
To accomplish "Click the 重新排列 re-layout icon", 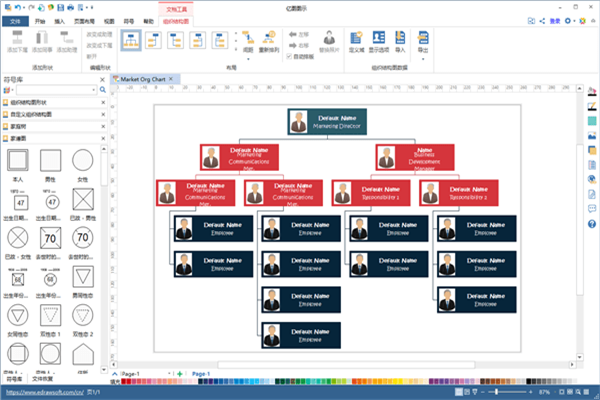I will pyautogui.click(x=269, y=42).
